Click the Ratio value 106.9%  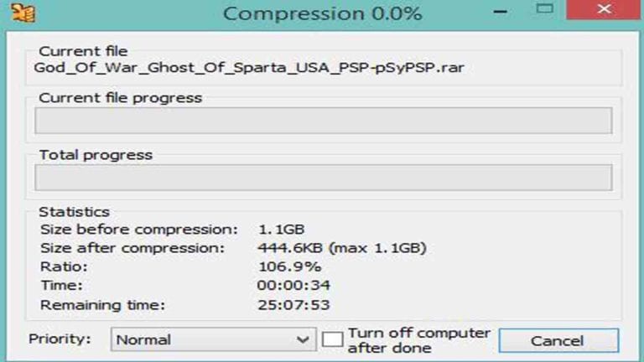tap(289, 266)
